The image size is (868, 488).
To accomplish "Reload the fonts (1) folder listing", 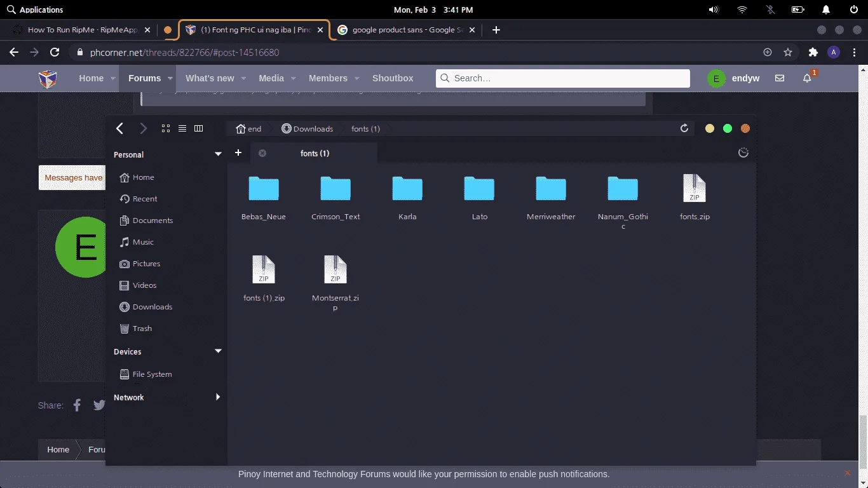I will pyautogui.click(x=684, y=128).
